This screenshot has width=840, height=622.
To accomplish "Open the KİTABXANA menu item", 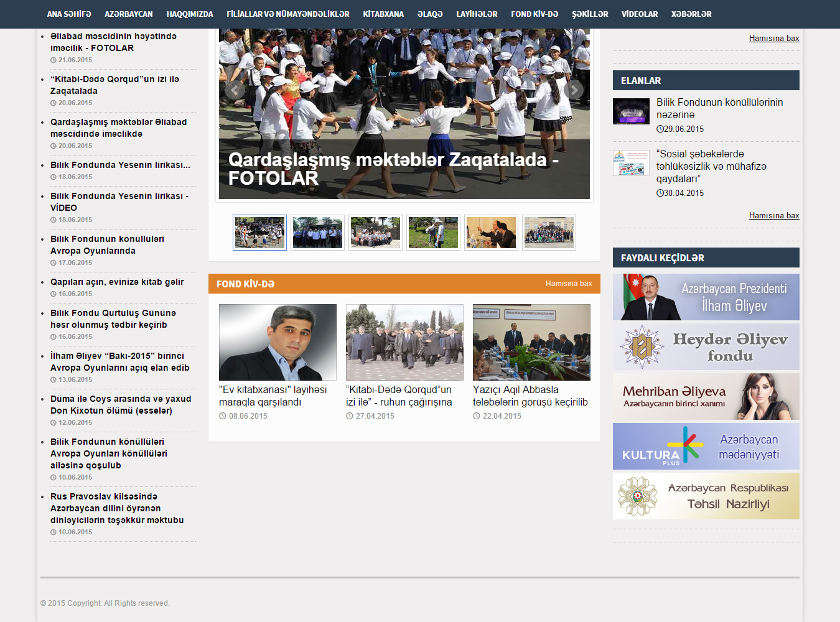I will coord(383,14).
